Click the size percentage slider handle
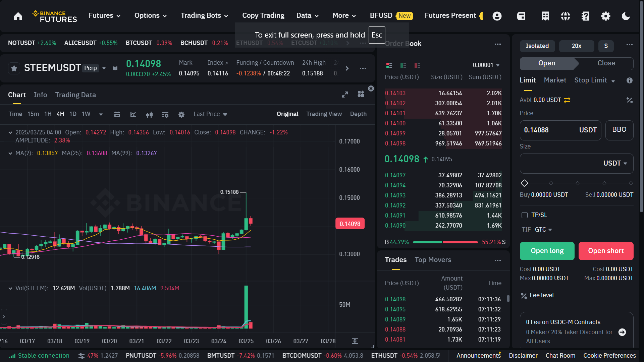Image resolution: width=644 pixels, height=362 pixels. click(524, 183)
